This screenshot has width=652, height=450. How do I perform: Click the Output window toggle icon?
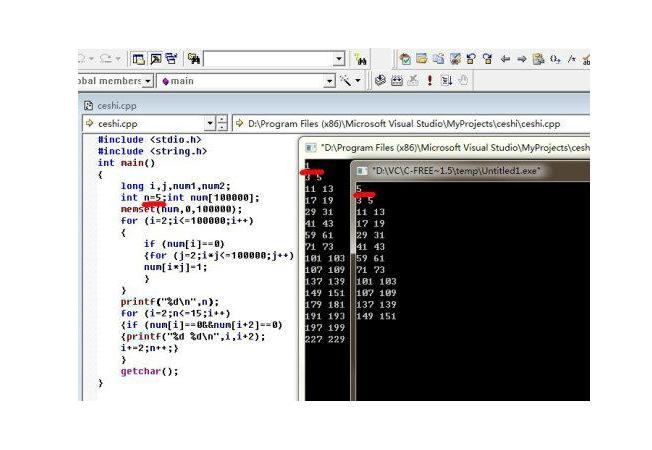coord(155,59)
